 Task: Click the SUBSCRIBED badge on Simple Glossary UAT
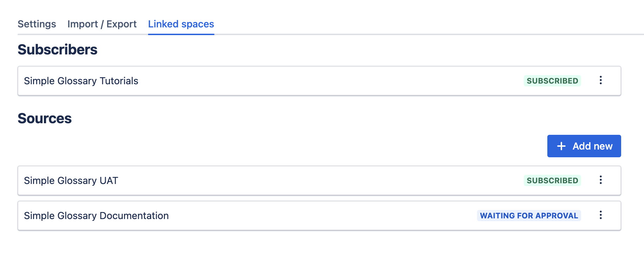coord(552,180)
